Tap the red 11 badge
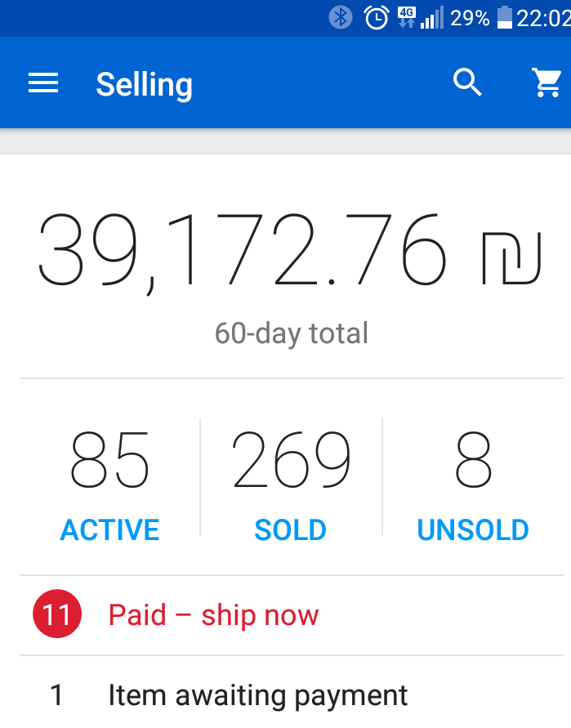 coord(57,614)
